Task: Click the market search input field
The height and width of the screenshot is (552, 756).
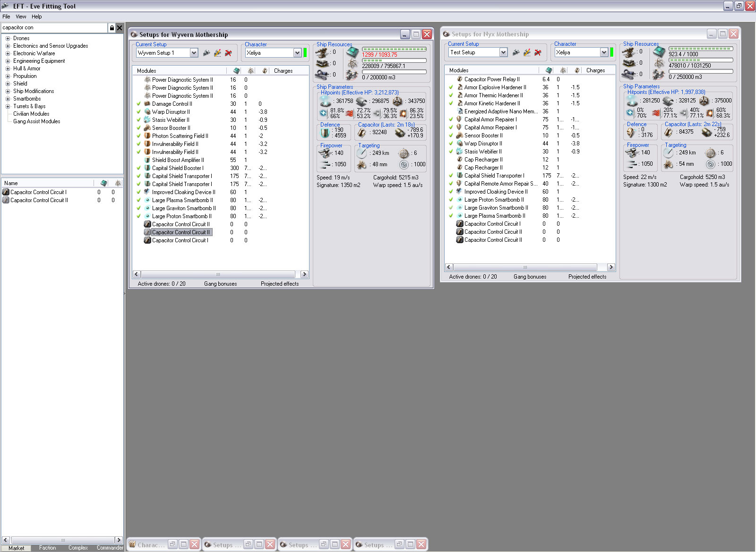Action: [x=54, y=28]
